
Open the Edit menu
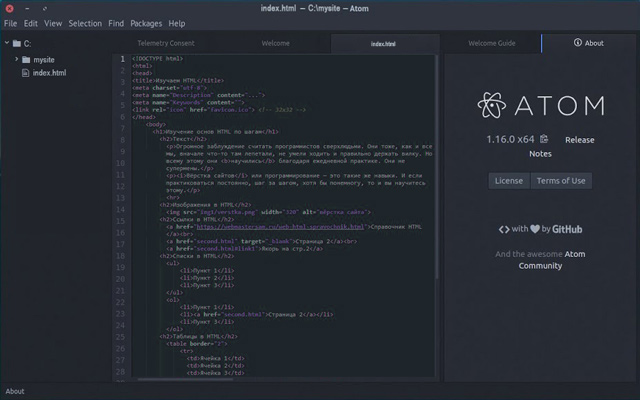(31, 24)
